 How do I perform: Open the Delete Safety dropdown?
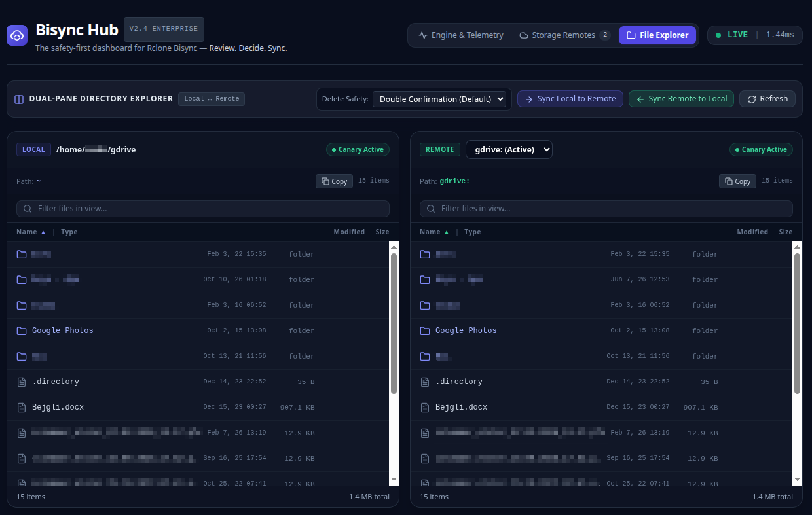(x=439, y=99)
